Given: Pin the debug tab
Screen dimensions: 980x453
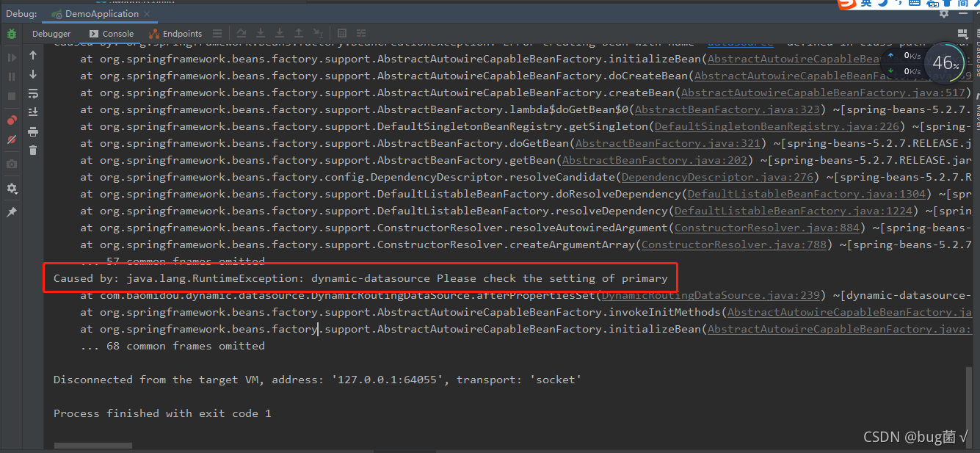Looking at the screenshot, I should click(10, 211).
